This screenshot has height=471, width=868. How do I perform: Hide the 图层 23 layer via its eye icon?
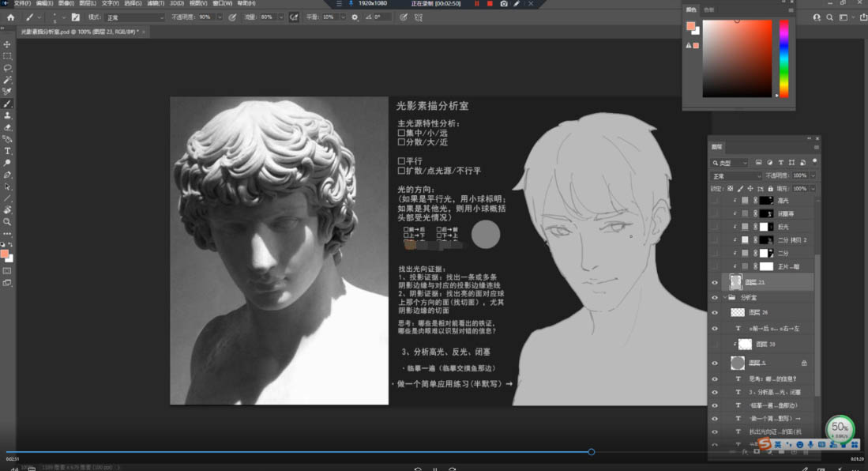click(x=715, y=283)
